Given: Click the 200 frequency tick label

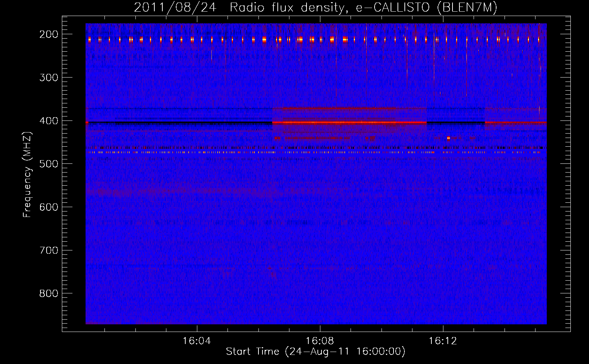Looking at the screenshot, I should [x=49, y=34].
